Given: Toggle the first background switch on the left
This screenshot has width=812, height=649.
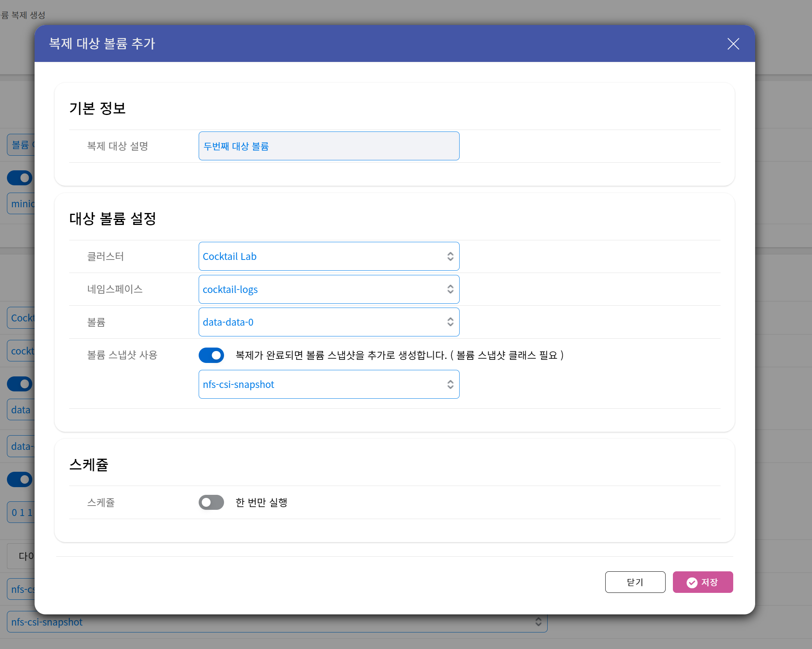Looking at the screenshot, I should coord(20,178).
